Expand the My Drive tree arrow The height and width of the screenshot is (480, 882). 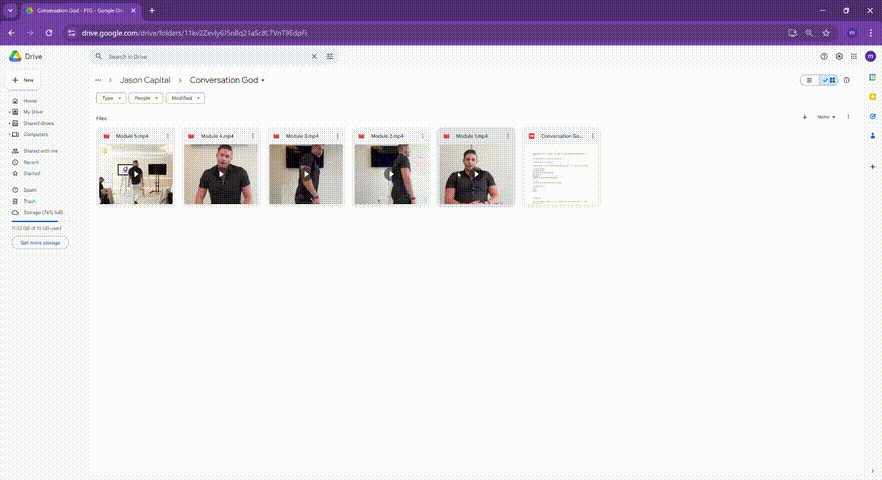click(9, 112)
